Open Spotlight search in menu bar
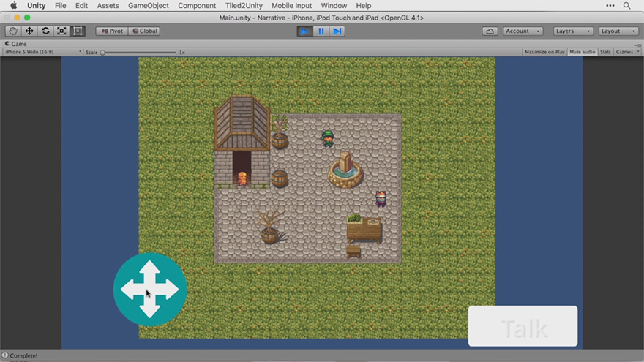 point(626,5)
